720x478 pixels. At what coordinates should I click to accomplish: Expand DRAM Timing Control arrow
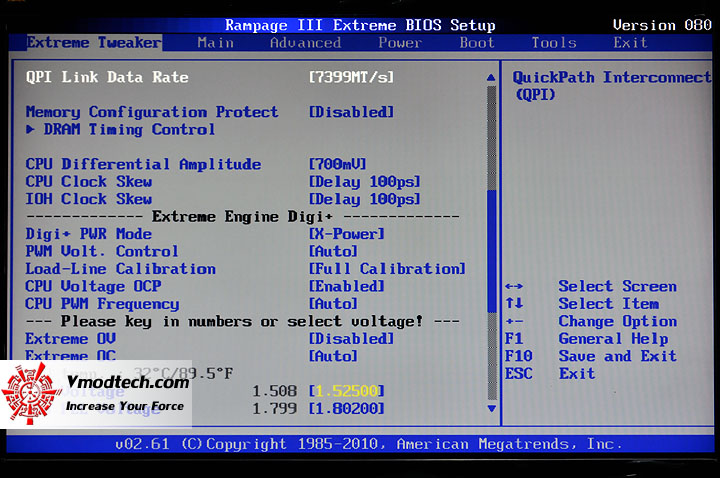30,129
